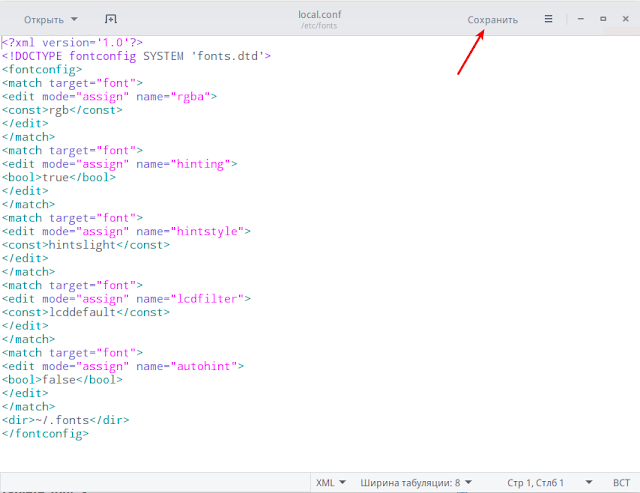640x493 pixels.
Task: Click the name="lcdfilter" edit line
Action: [x=126, y=299]
